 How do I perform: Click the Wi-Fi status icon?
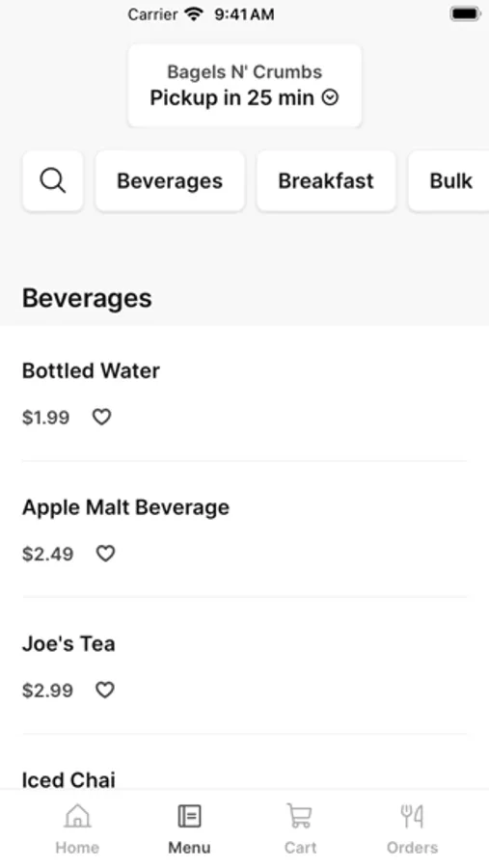point(194,14)
